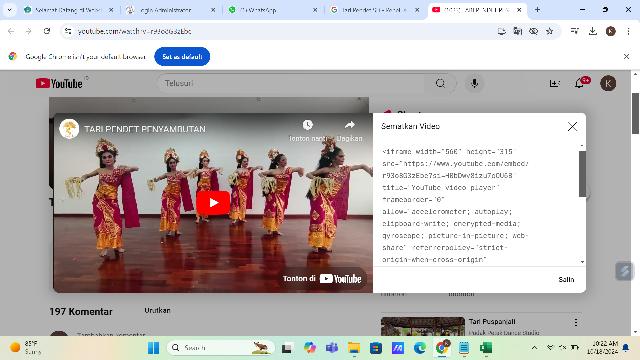Open the taskbar clock and date
Viewport: 640px width, 360px height.
tap(604, 347)
